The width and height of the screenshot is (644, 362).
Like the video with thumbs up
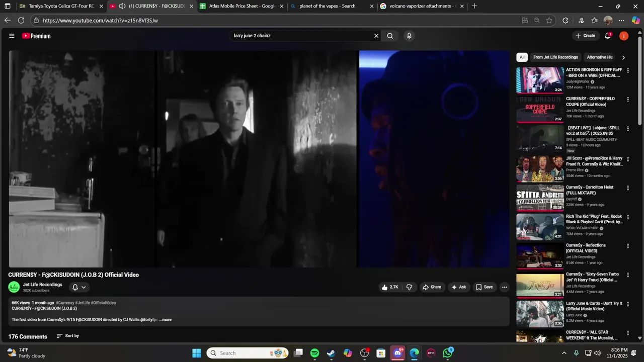[390, 287]
